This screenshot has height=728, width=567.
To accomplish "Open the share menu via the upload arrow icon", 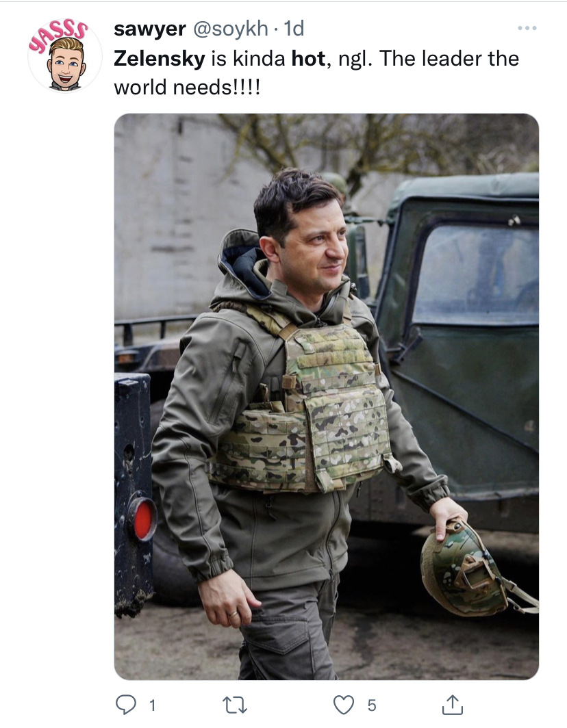I will (452, 704).
